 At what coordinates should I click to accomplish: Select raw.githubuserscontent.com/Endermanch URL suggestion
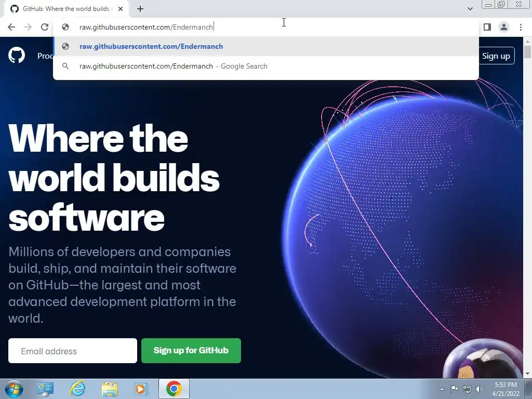coord(266,46)
